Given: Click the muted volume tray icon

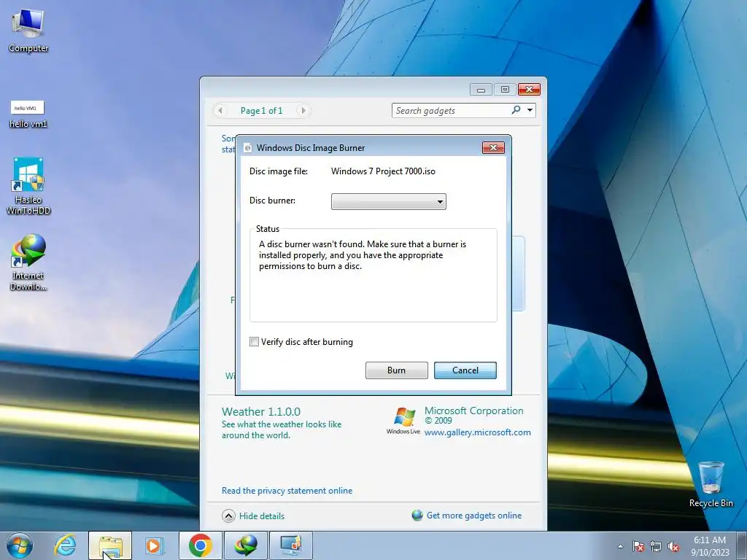Looking at the screenshot, I should pos(673,546).
